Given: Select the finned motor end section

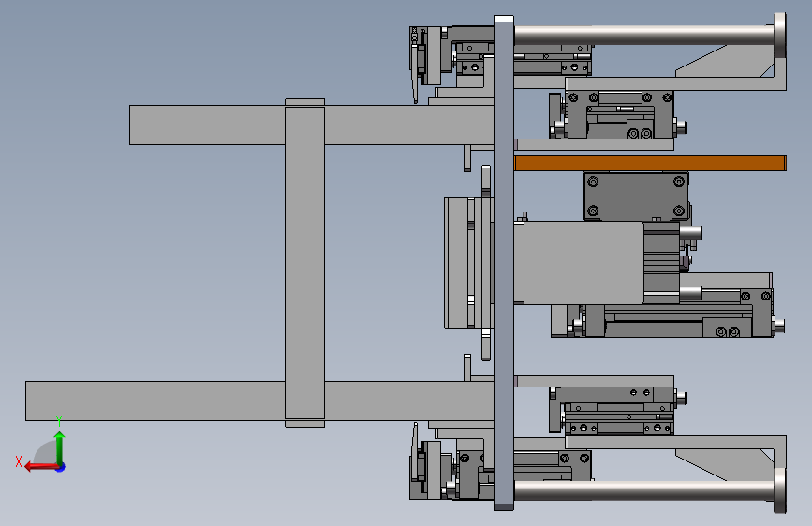Looking at the screenshot, I should tap(661, 262).
